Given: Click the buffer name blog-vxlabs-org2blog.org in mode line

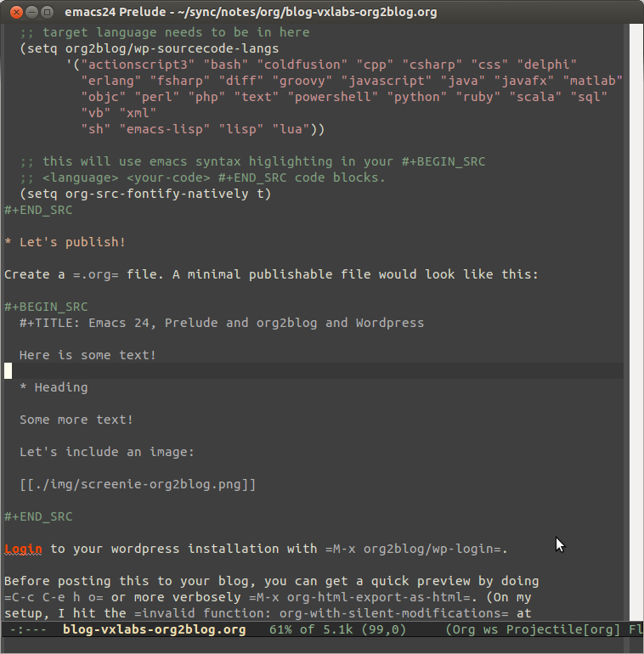Looking at the screenshot, I should [x=155, y=629].
